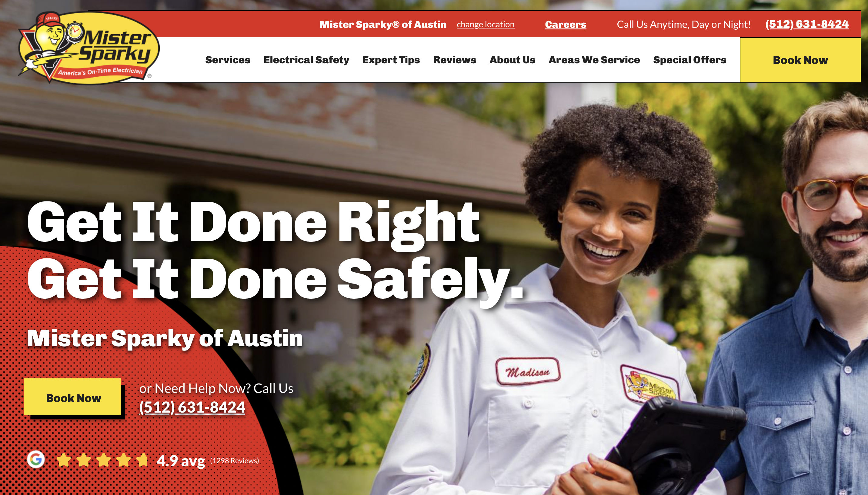Click the 4.9 avg rating text

(181, 461)
